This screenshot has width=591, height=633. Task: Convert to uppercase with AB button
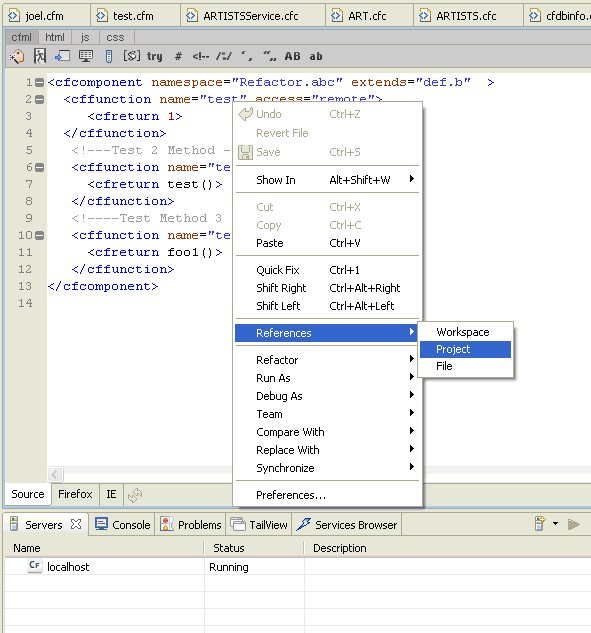coord(293,56)
